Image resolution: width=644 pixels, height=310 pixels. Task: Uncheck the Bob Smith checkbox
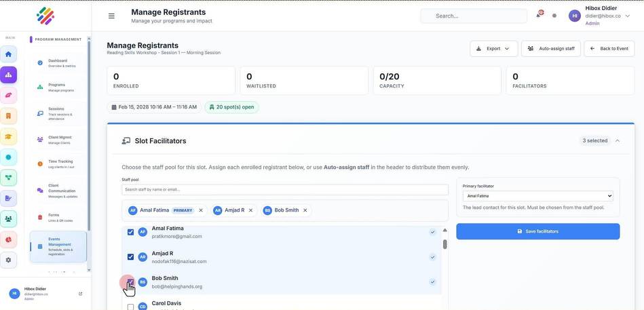(130, 282)
